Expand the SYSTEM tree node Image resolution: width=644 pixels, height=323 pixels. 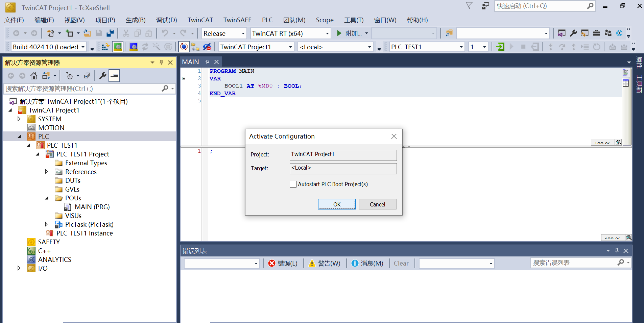tap(19, 119)
